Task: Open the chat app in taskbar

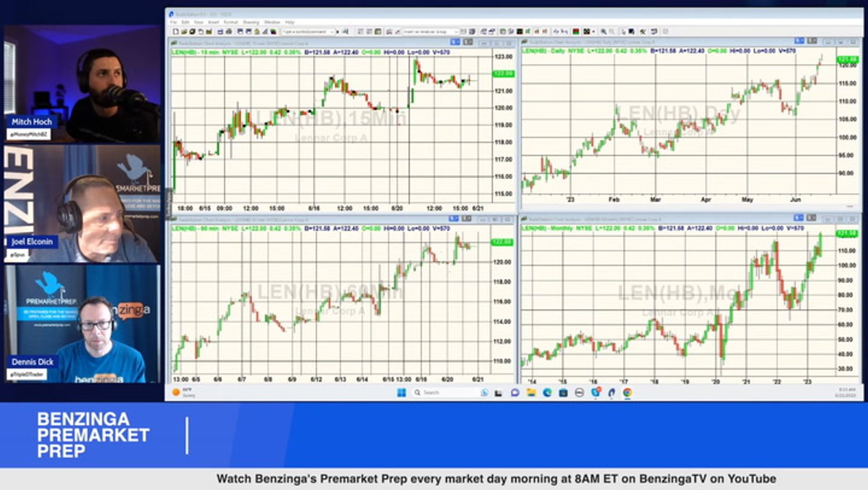Action: coord(515,393)
